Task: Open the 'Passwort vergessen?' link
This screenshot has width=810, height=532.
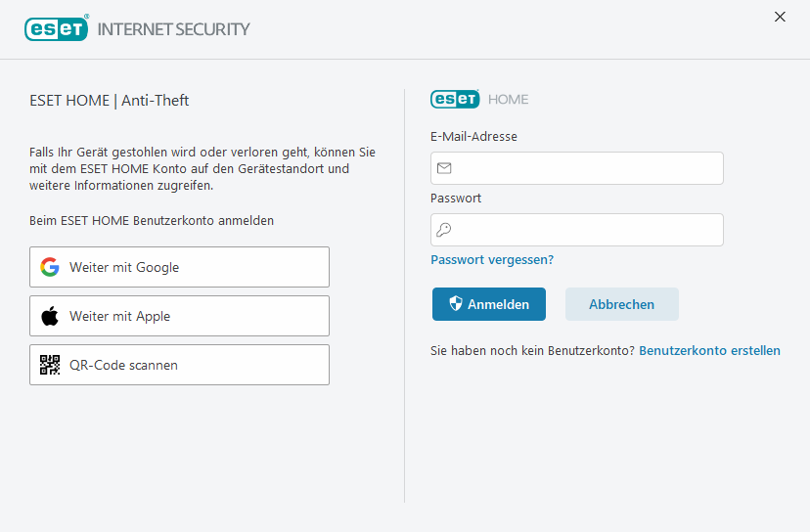Action: (x=492, y=260)
